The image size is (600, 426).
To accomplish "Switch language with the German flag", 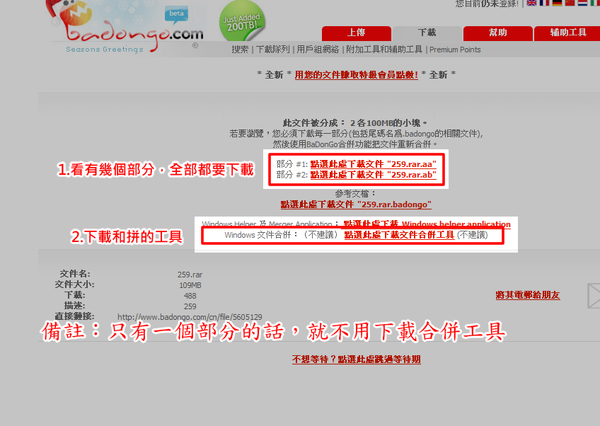I will point(557,3).
